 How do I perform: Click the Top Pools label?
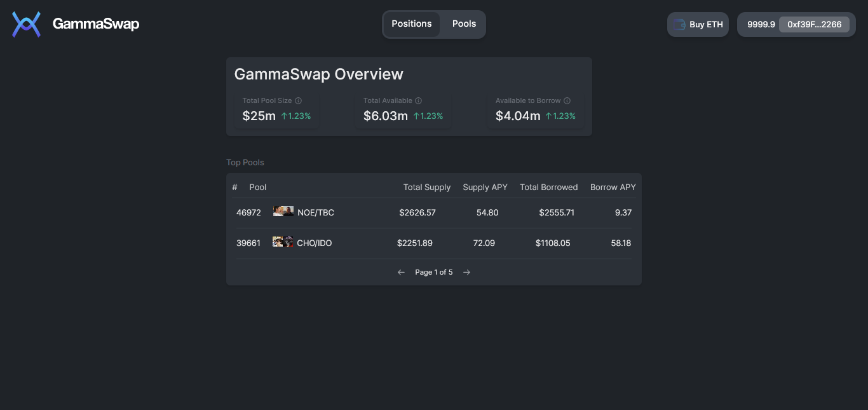coord(245,163)
